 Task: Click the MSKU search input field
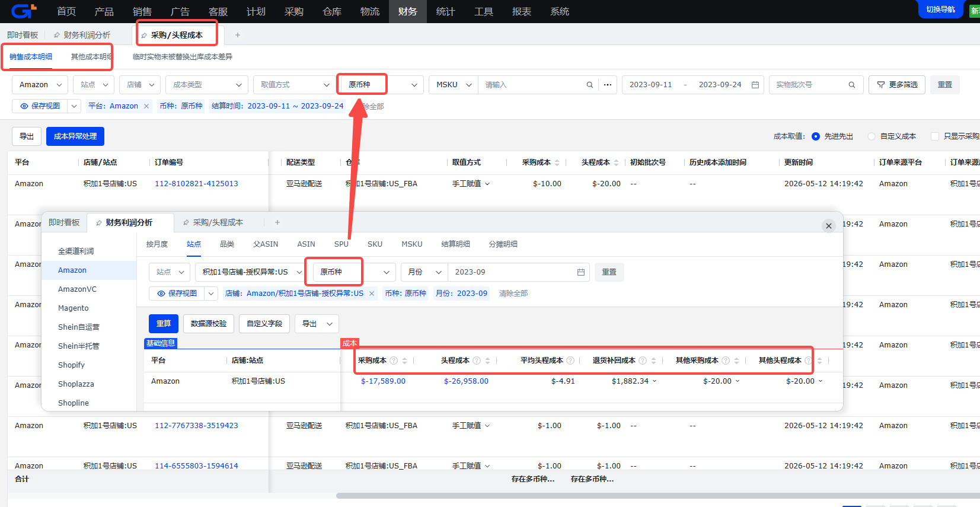(x=534, y=85)
